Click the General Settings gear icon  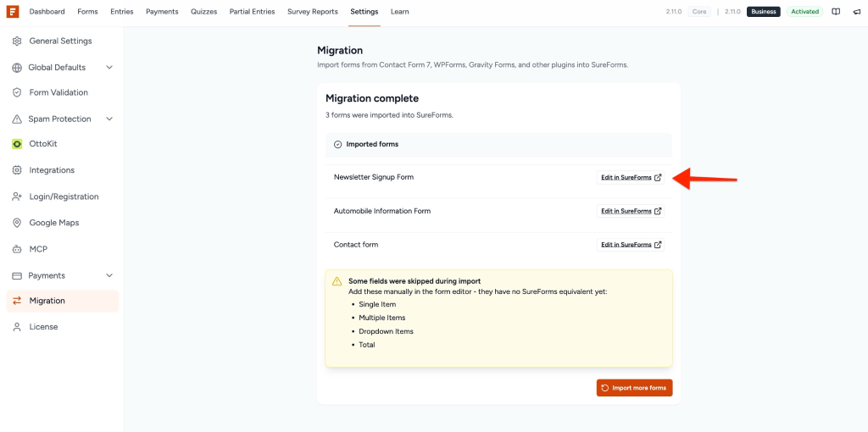(17, 41)
